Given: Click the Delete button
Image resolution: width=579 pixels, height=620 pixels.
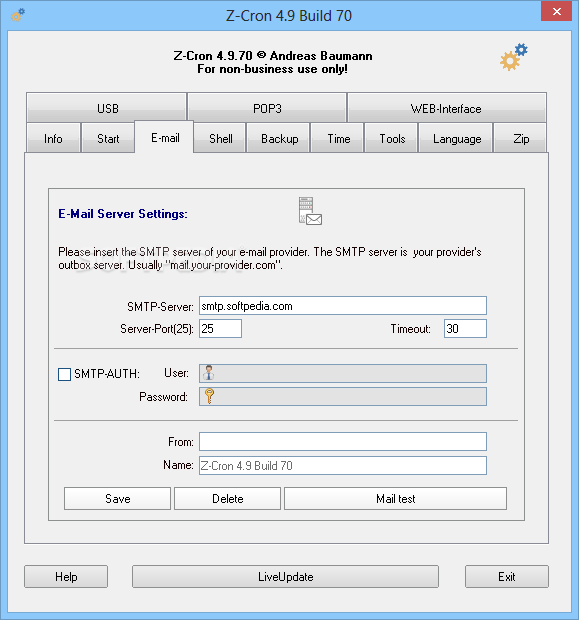Looking at the screenshot, I should [227, 499].
